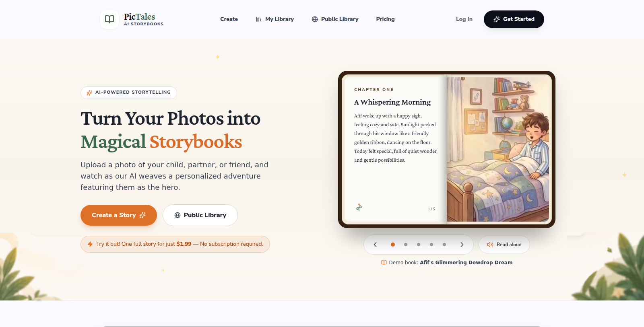The height and width of the screenshot is (327, 644).
Task: Go to the Pricing page
Action: 385,19
